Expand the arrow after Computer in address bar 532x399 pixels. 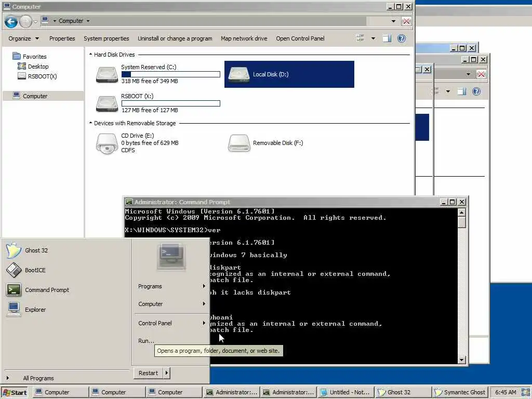coord(88,21)
